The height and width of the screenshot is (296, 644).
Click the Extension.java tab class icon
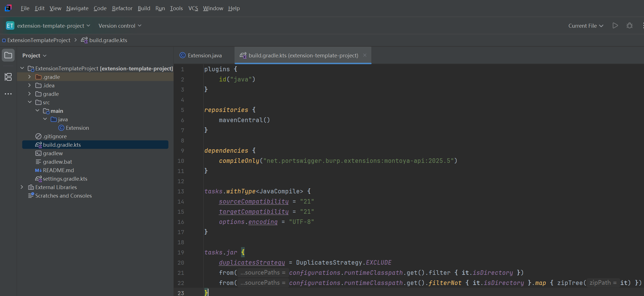[183, 55]
